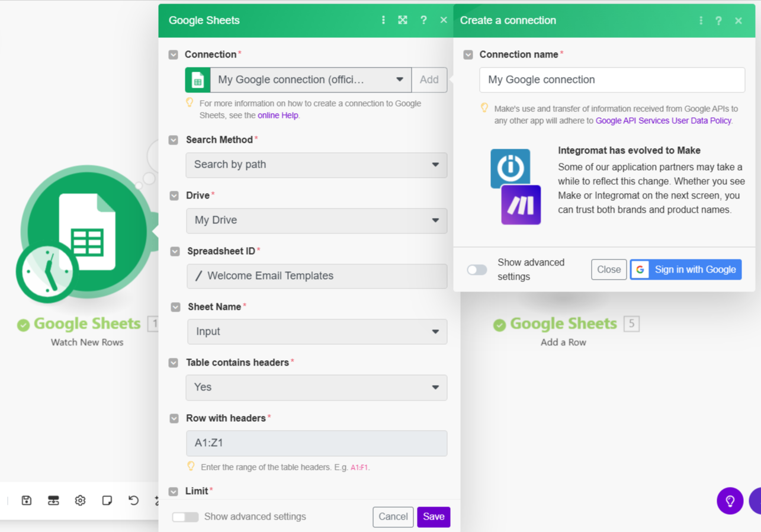Click the Connection name input field

[612, 80]
